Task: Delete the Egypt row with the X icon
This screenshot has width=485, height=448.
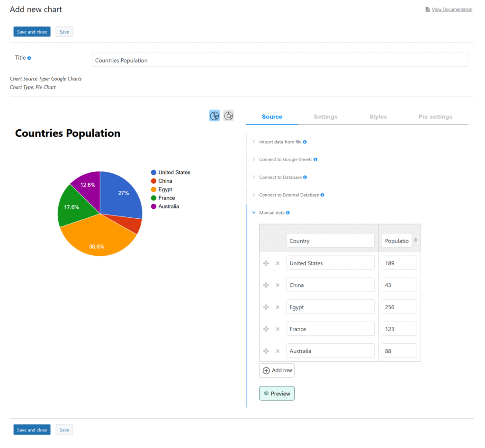Action: (x=278, y=306)
